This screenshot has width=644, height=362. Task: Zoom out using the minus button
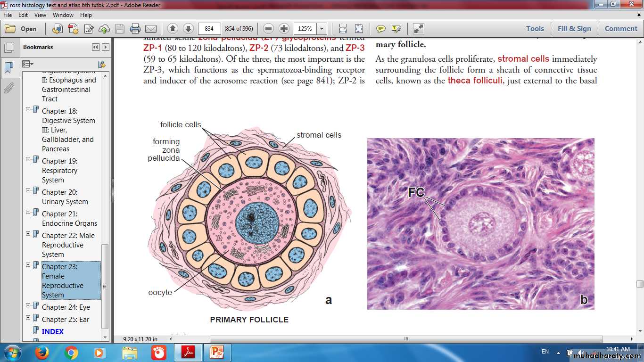click(x=268, y=29)
